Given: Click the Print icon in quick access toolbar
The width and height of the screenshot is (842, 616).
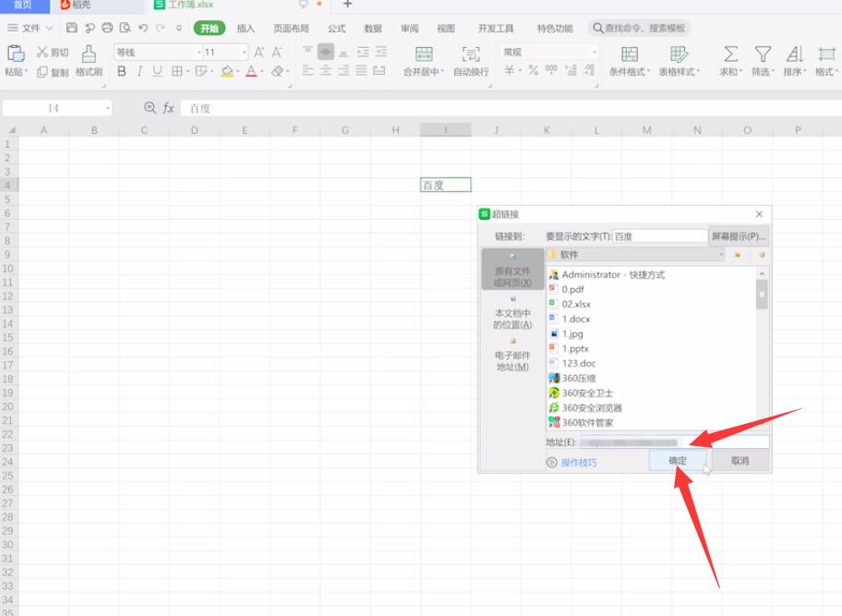Looking at the screenshot, I should 107,28.
